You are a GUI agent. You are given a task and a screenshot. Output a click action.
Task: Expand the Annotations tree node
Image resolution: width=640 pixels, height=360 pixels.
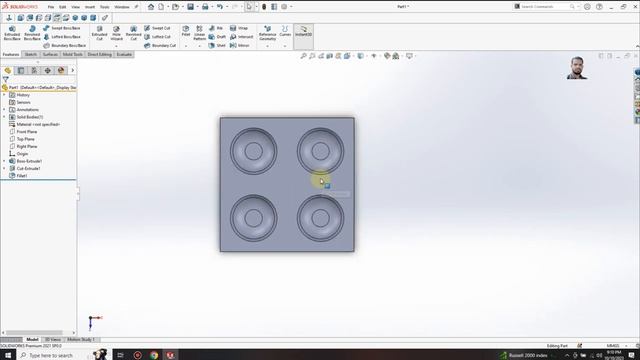click(4, 109)
